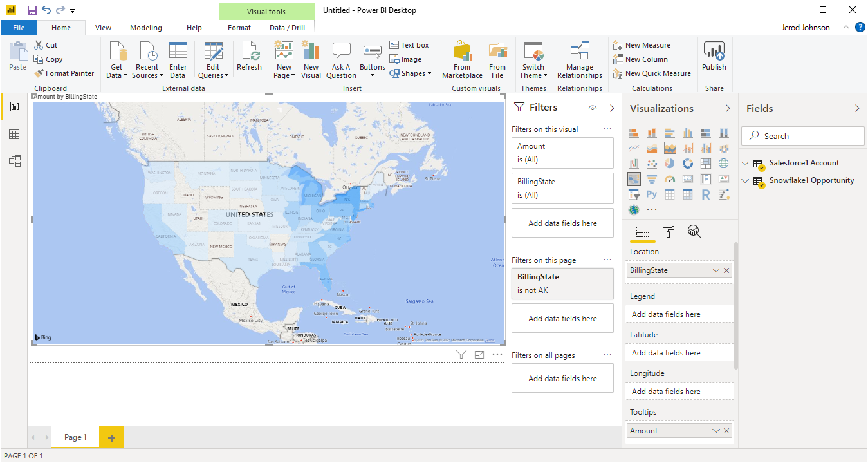Expand the Salesforce1 Account table

point(745,164)
